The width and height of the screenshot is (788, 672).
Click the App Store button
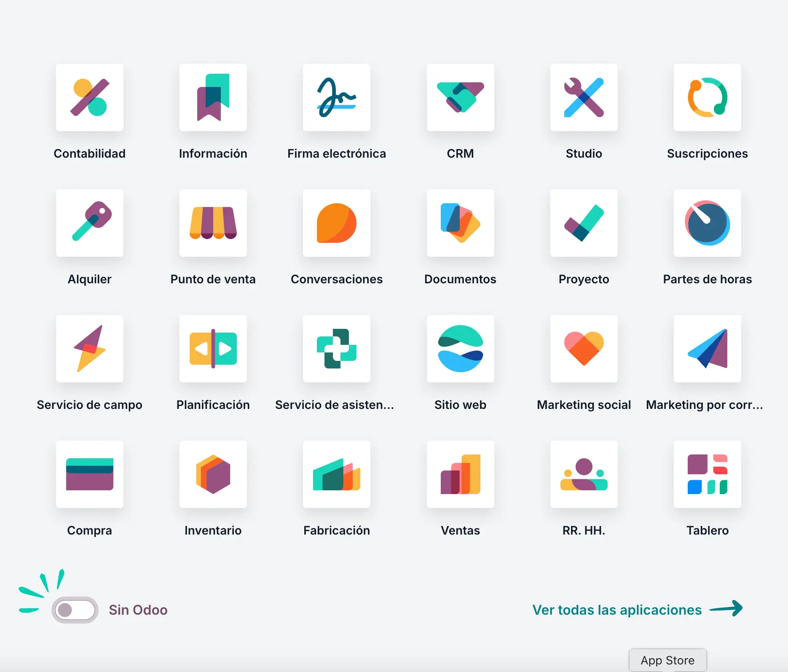(667, 660)
